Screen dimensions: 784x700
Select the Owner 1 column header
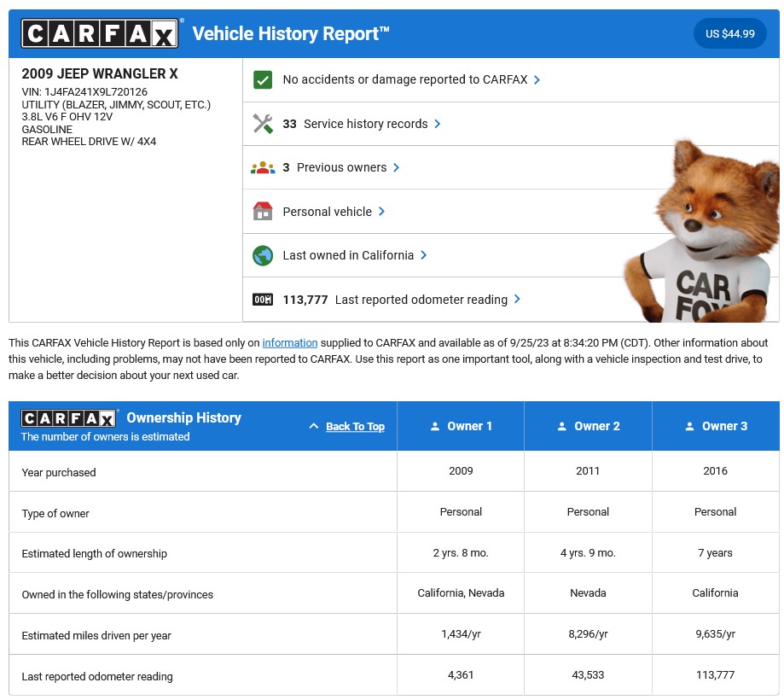[x=461, y=426]
